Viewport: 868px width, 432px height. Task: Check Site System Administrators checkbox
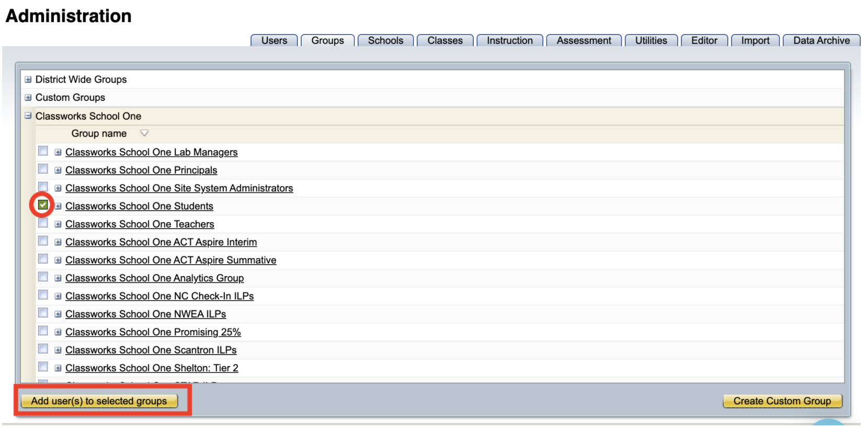click(43, 187)
